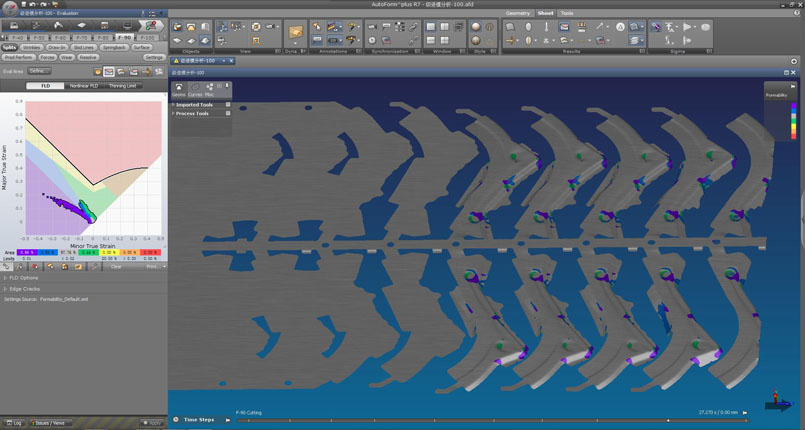This screenshot has height=430, width=805.
Task: Open the Misc icon in the viewport panel
Action: click(209, 89)
